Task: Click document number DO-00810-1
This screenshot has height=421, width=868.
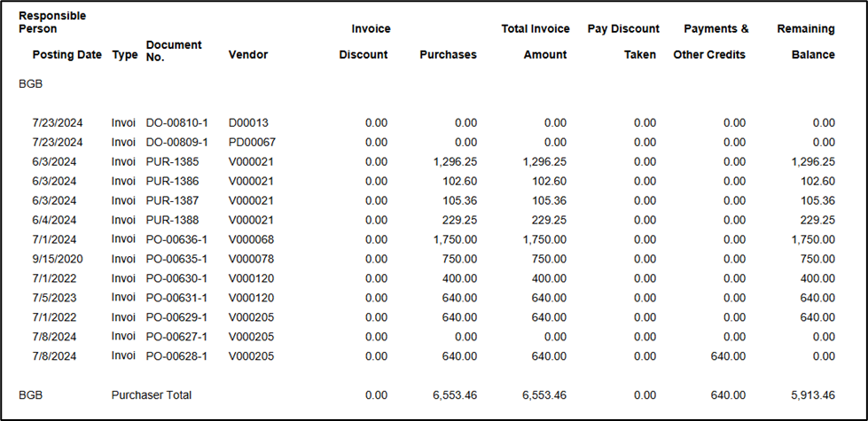Action: (x=177, y=123)
